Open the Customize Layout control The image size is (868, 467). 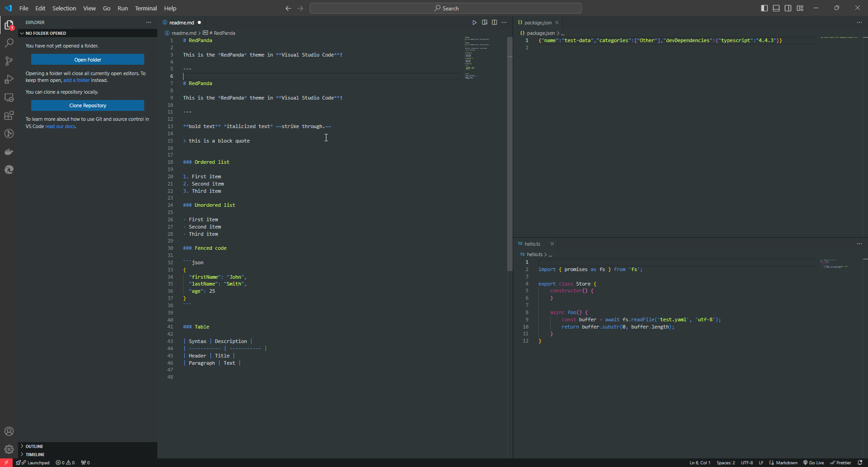800,8
